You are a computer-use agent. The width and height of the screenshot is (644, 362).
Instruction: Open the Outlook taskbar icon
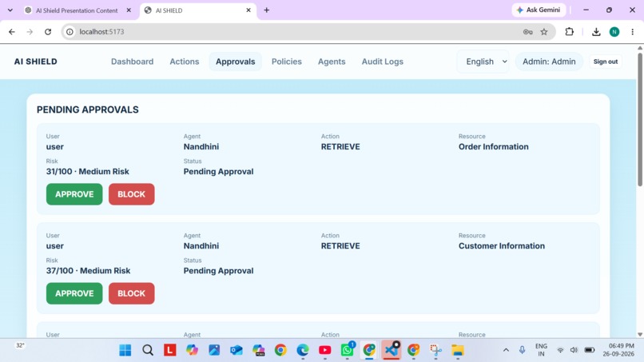pos(237,350)
